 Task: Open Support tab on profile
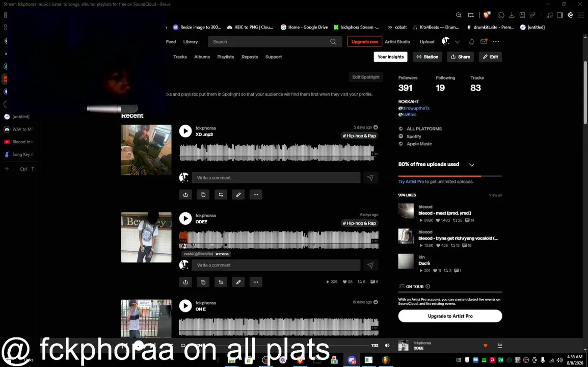274,57
